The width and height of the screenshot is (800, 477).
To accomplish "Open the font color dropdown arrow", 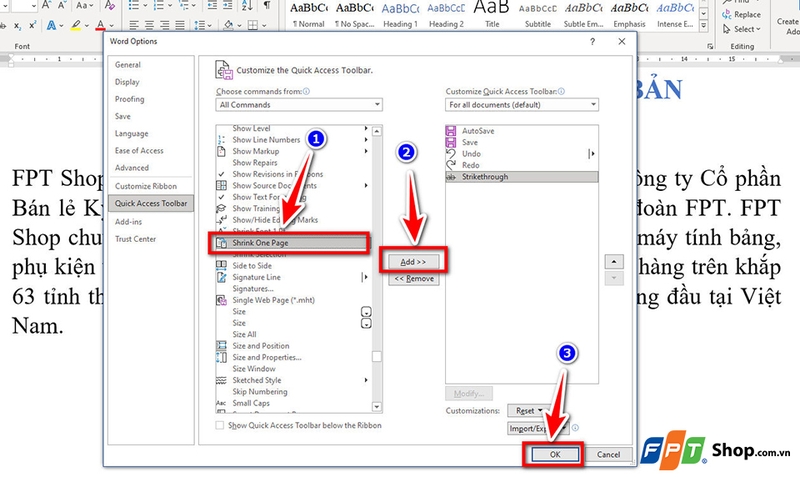I will point(112,25).
